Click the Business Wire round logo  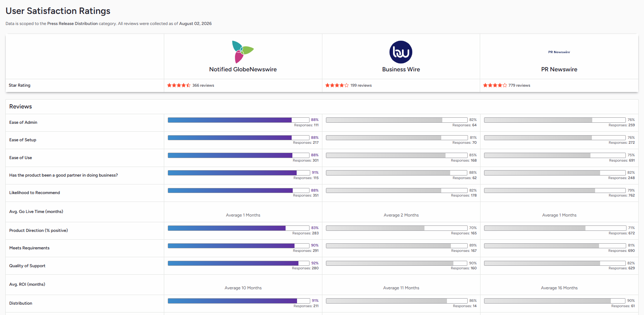[x=401, y=52]
